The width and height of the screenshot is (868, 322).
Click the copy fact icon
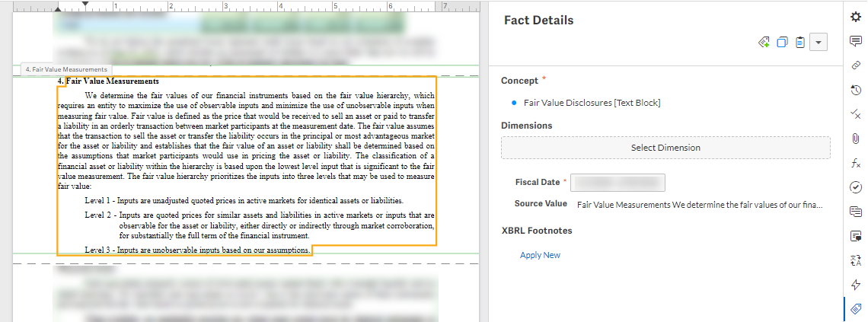[x=782, y=43]
